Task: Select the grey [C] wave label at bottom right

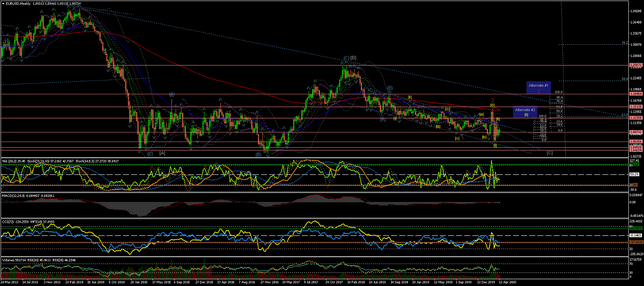Action: (x=550, y=153)
